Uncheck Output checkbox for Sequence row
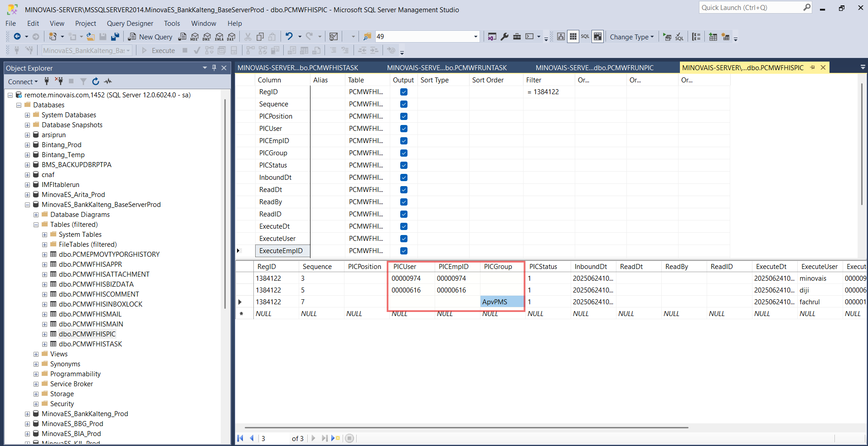Screen dimensions: 868x446 (404, 104)
